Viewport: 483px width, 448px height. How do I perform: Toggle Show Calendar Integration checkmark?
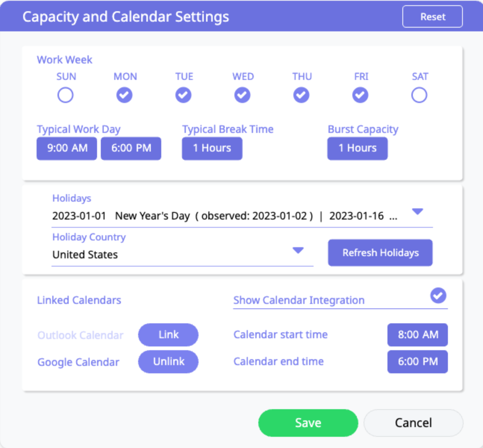tap(438, 296)
